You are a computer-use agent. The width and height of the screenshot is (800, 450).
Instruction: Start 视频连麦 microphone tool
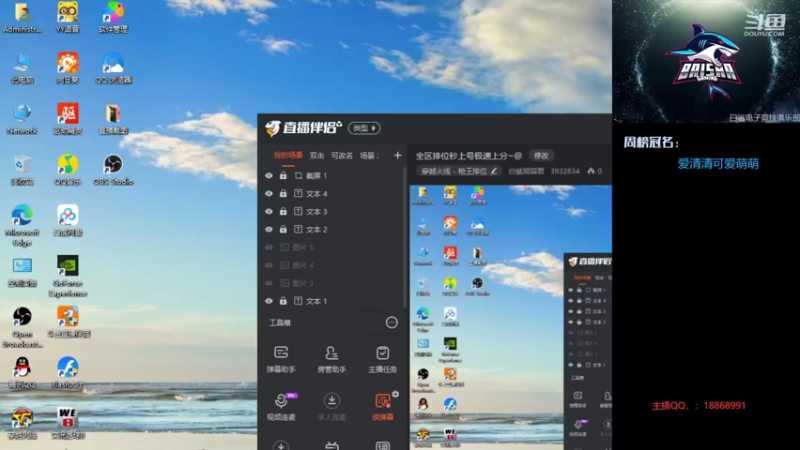coord(281,407)
